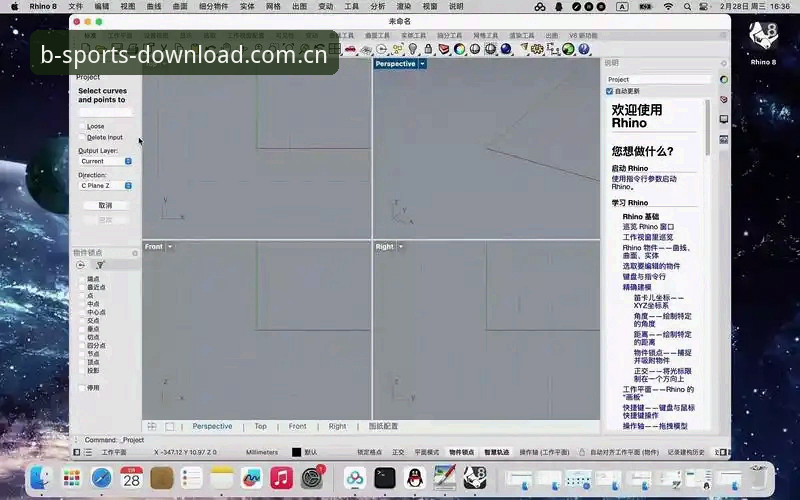The width and height of the screenshot is (800, 500).
Task: Click the green sphere toolbar icon
Action: click(568, 49)
